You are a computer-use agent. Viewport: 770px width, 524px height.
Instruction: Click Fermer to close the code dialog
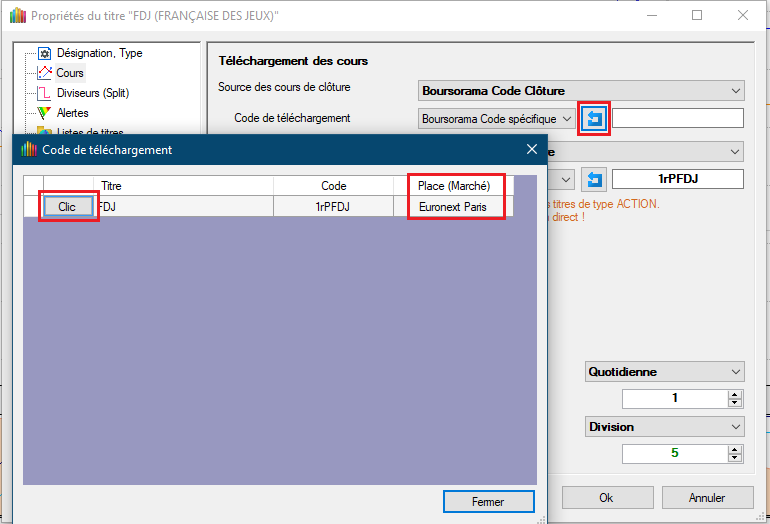[x=488, y=501]
